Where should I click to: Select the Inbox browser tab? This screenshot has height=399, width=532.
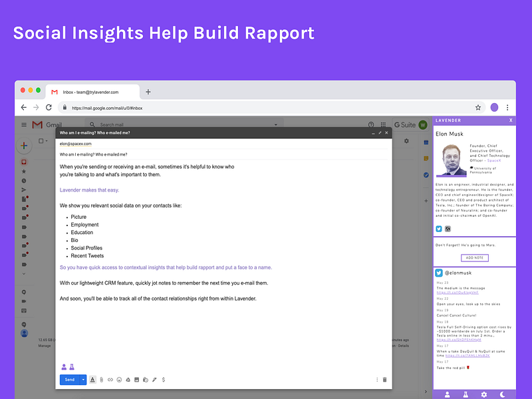click(x=92, y=92)
